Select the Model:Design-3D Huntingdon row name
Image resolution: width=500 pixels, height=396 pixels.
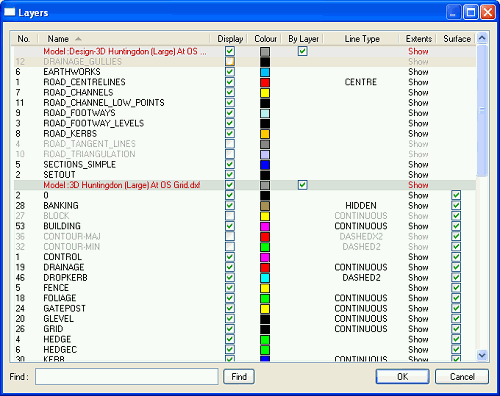coord(125,51)
